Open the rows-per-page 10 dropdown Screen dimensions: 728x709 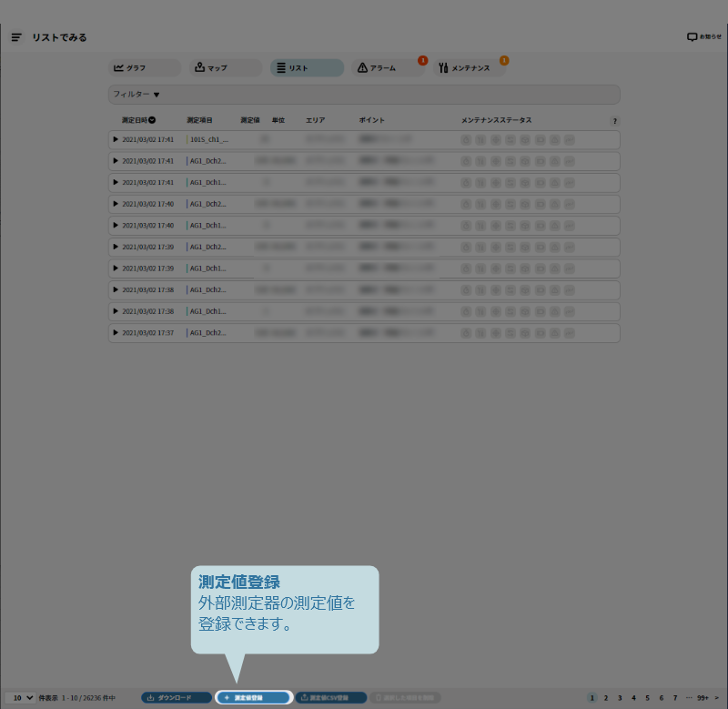[x=20, y=697]
